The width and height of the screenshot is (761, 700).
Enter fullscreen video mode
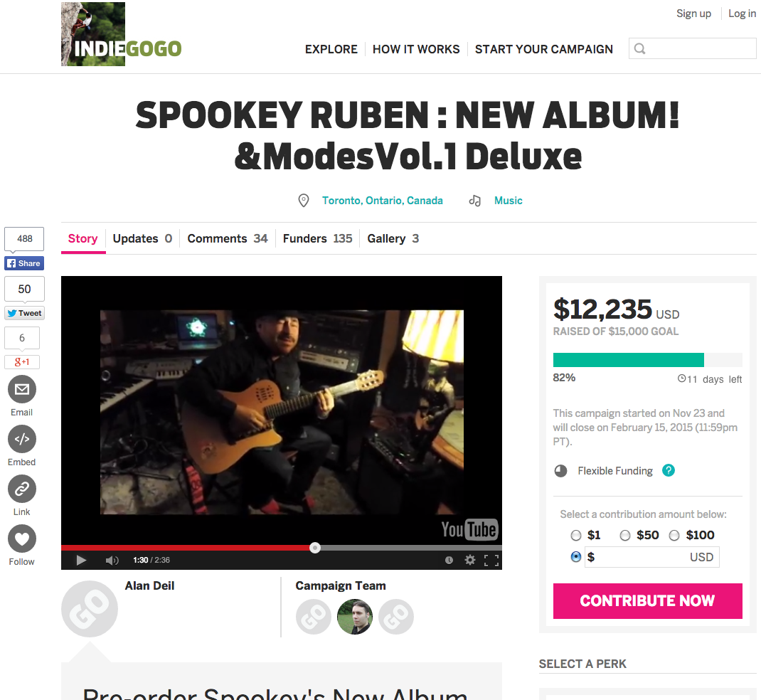(x=491, y=560)
